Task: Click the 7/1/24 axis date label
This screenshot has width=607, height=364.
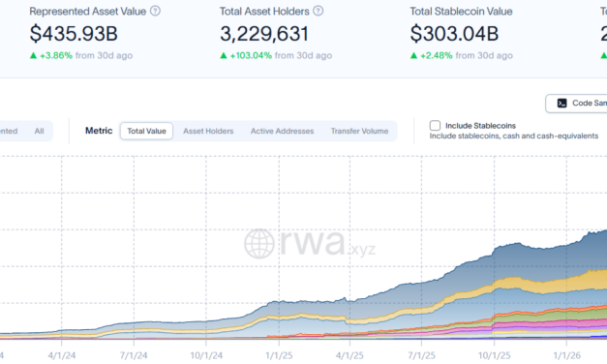Action: tap(134, 355)
